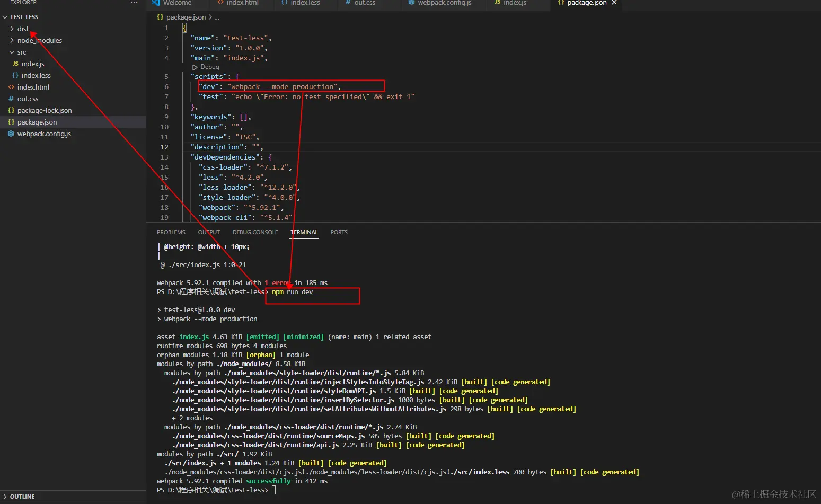Click the "author" line in editor
Viewport: 821px width, 504px height.
pos(217,127)
